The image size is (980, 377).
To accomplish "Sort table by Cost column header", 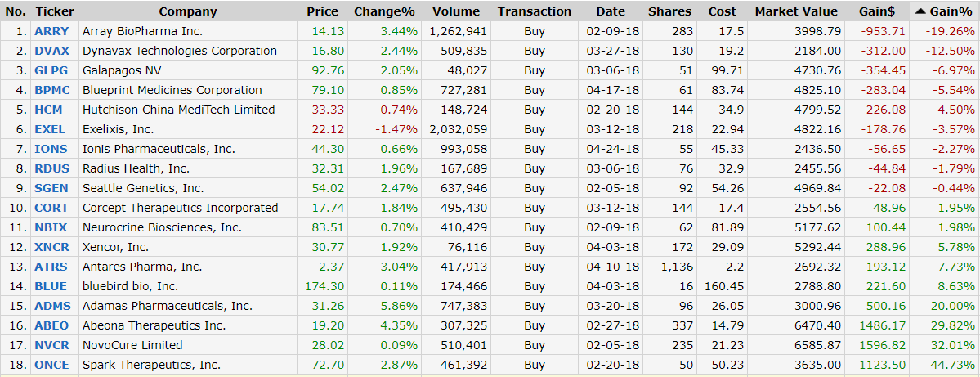I will point(722,11).
